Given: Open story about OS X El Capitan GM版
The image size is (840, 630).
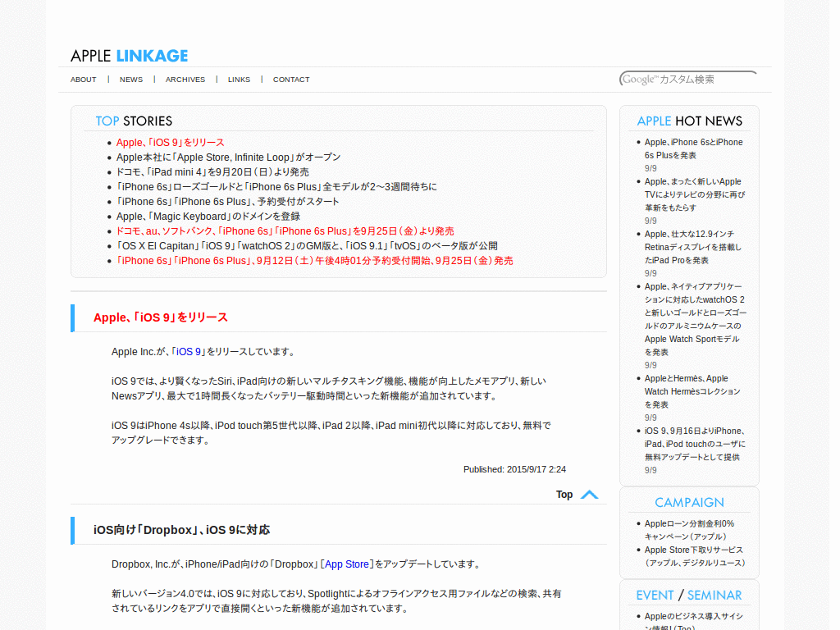Looking at the screenshot, I should point(307,246).
